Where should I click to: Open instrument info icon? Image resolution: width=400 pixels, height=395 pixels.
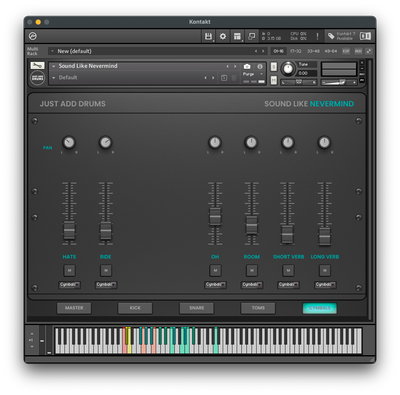(x=260, y=66)
